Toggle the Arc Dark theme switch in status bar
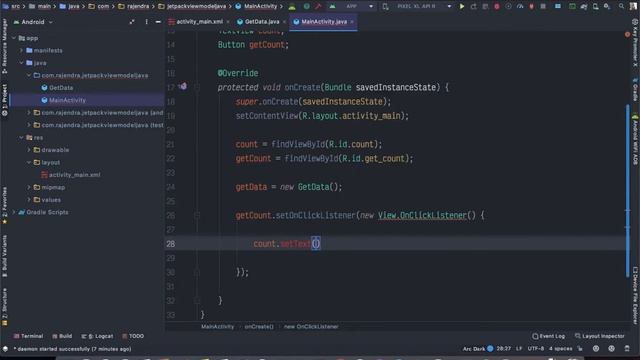This screenshot has height=360, width=640. (490, 349)
